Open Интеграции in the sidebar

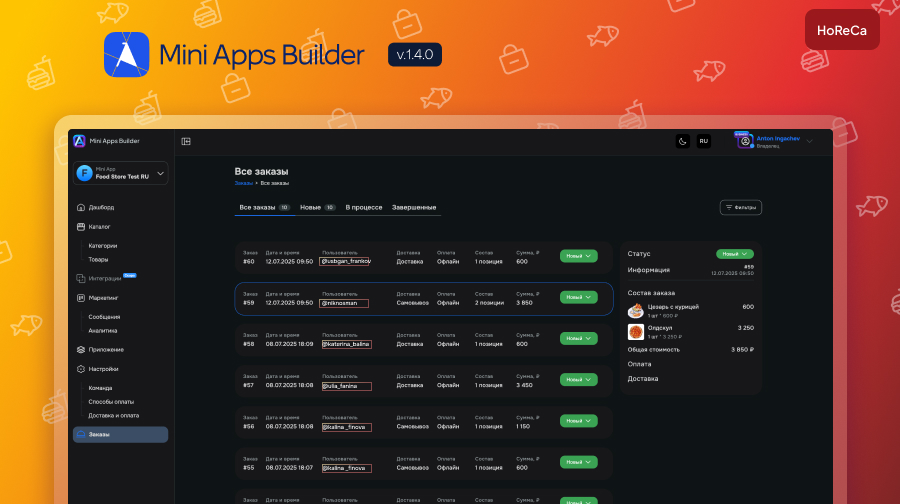pyautogui.click(x=104, y=278)
